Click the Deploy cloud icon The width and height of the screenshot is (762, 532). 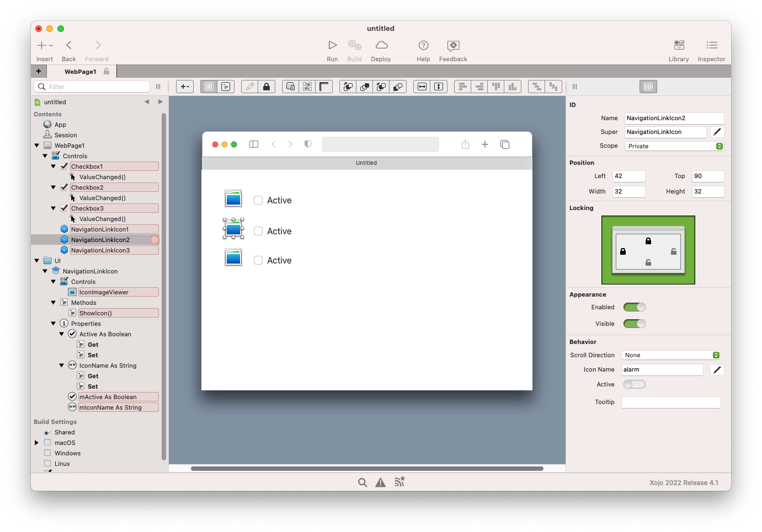click(x=381, y=50)
